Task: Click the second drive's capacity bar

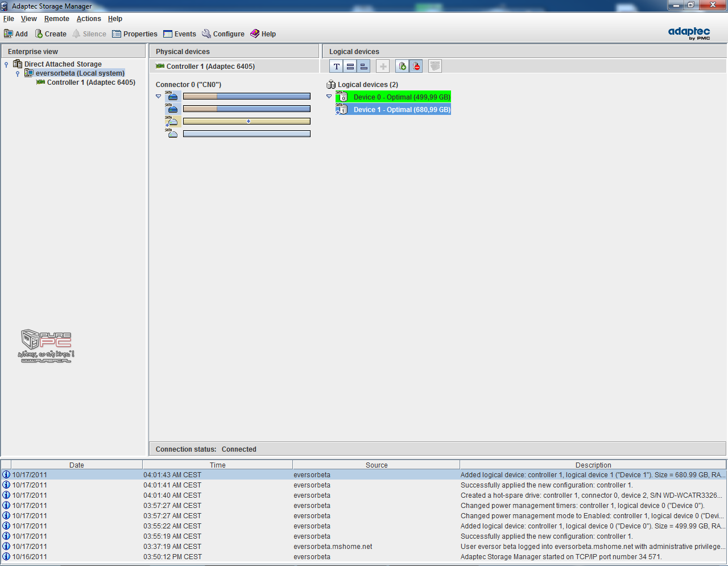Action: coord(247,109)
